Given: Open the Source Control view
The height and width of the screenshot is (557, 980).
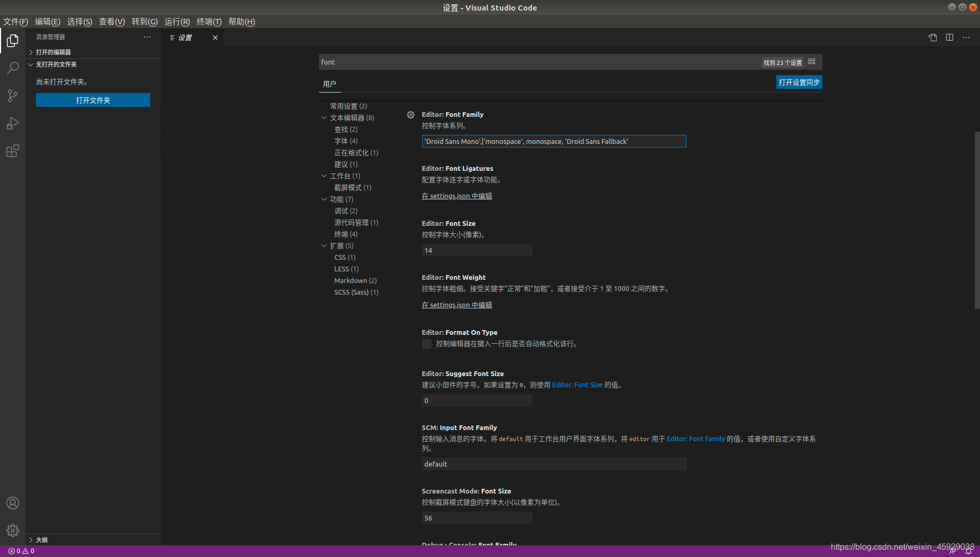Looking at the screenshot, I should [x=13, y=96].
